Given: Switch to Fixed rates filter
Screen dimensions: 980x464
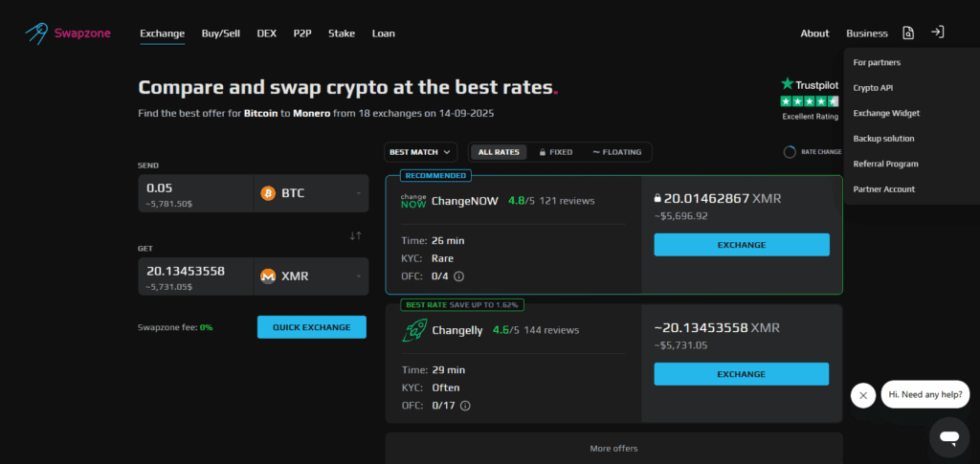Looking at the screenshot, I should (556, 152).
